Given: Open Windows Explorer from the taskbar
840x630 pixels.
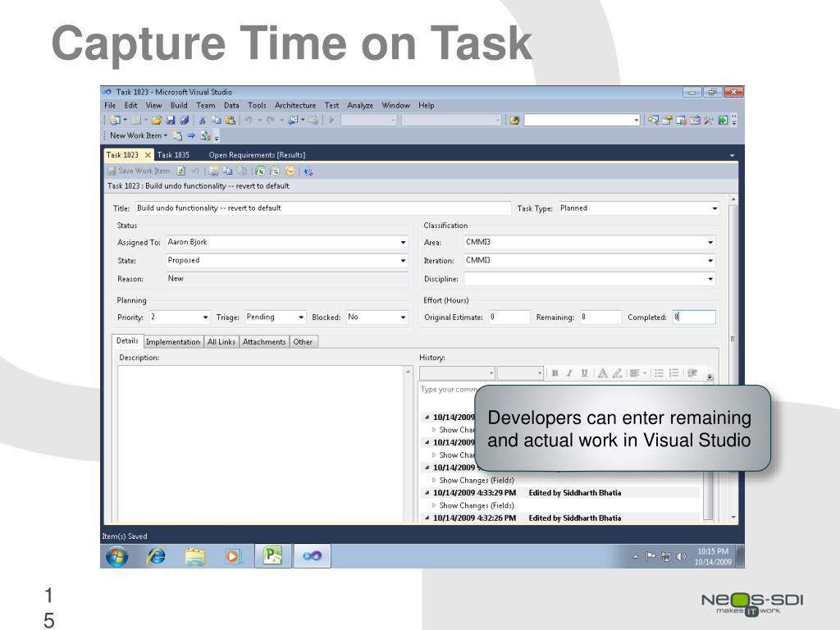Looking at the screenshot, I should (x=195, y=557).
